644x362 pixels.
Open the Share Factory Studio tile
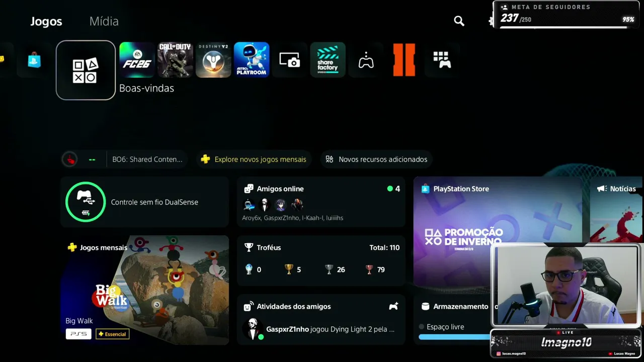click(x=328, y=60)
